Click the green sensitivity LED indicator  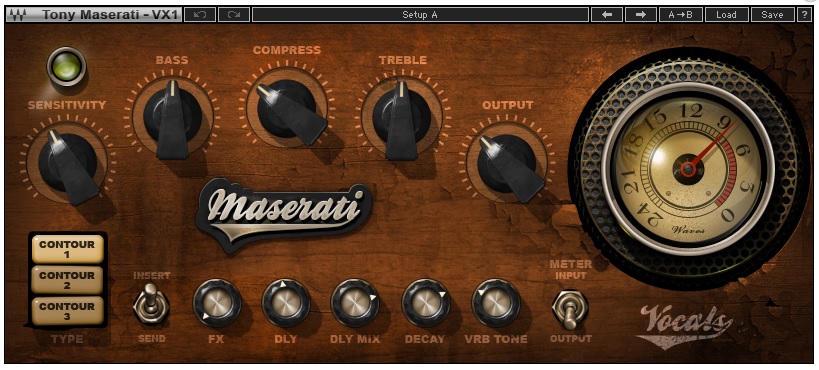tap(66, 66)
